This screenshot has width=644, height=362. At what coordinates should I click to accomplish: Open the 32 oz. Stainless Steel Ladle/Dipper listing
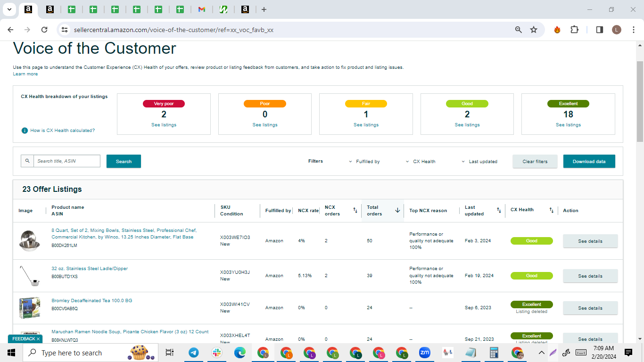pos(90,269)
